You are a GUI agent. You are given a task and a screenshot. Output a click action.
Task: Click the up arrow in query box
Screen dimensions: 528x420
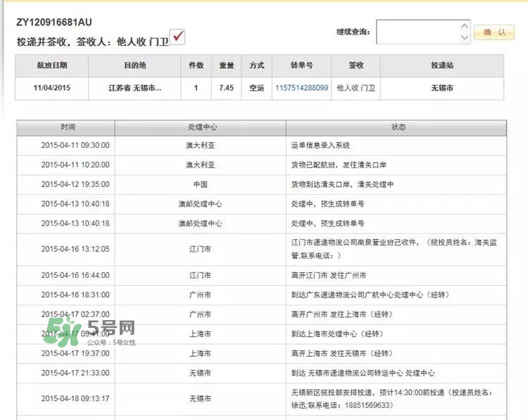(x=464, y=25)
